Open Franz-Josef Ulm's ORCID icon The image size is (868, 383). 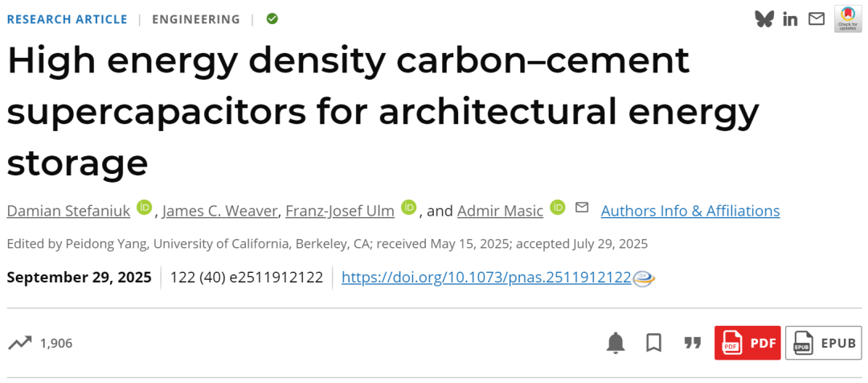[409, 208]
